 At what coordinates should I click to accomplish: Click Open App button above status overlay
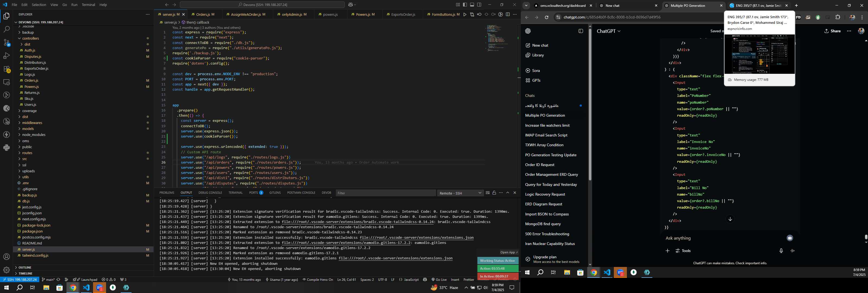(509, 253)
